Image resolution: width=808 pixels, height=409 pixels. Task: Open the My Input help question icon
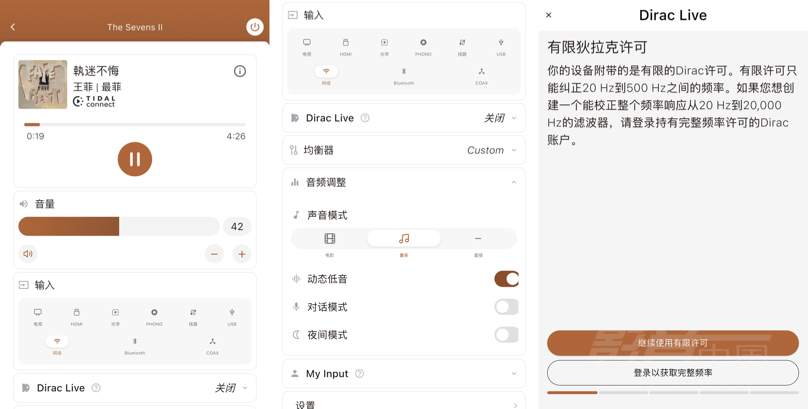point(360,373)
